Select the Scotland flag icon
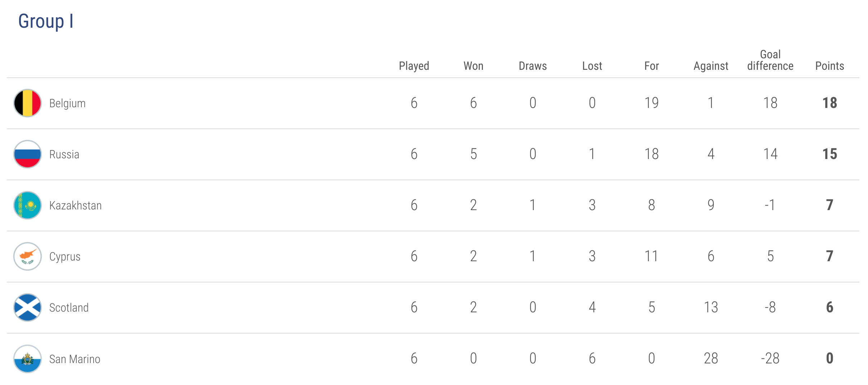This screenshot has width=868, height=385. [27, 307]
